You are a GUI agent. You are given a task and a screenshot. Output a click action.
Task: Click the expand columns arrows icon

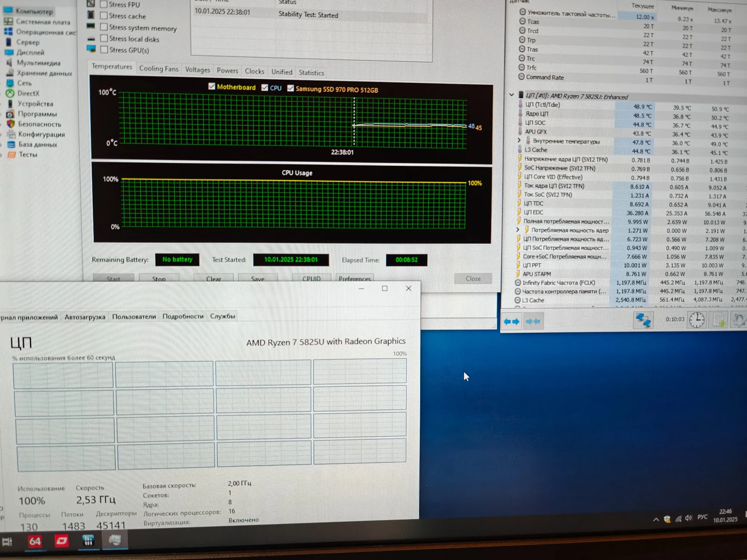click(x=511, y=321)
